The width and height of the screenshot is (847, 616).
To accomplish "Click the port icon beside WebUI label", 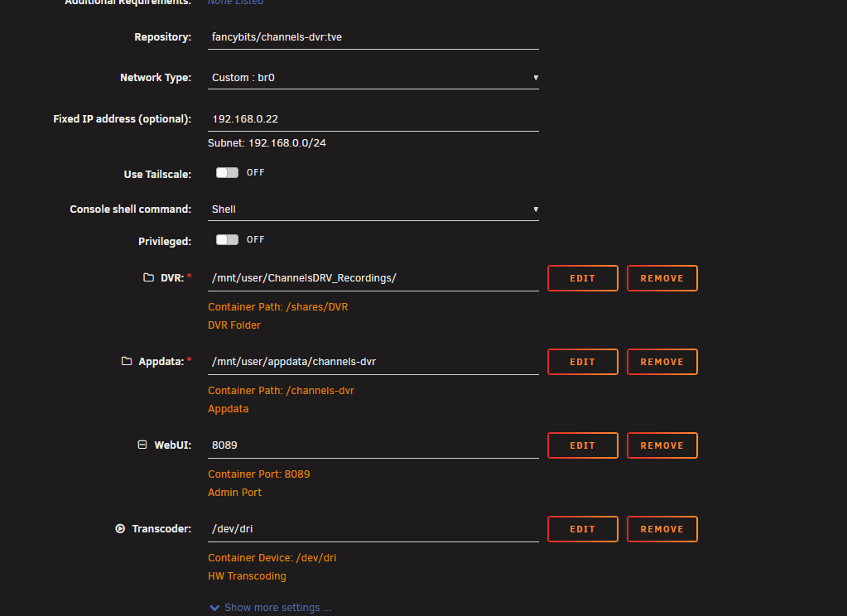I will pos(142,445).
